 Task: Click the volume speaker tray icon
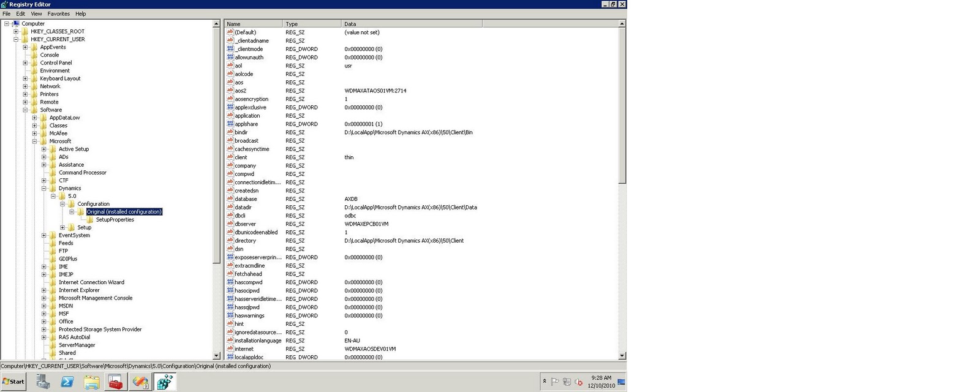click(x=579, y=382)
